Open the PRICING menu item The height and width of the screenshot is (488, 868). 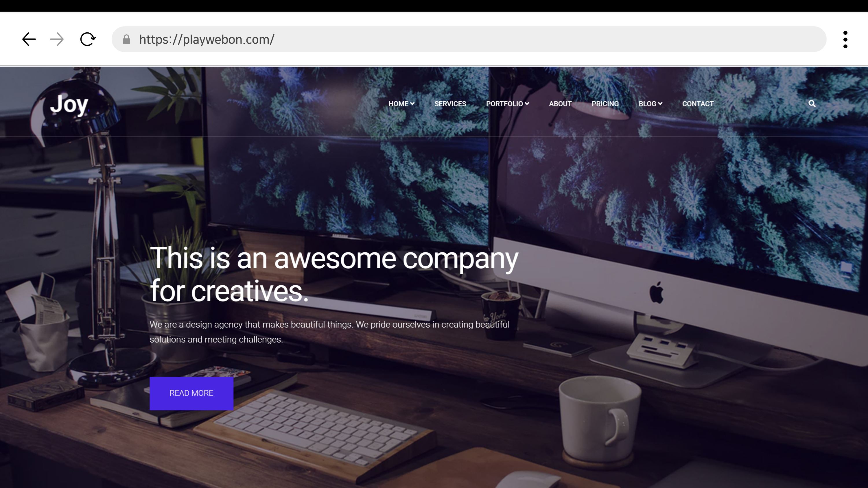[605, 104]
